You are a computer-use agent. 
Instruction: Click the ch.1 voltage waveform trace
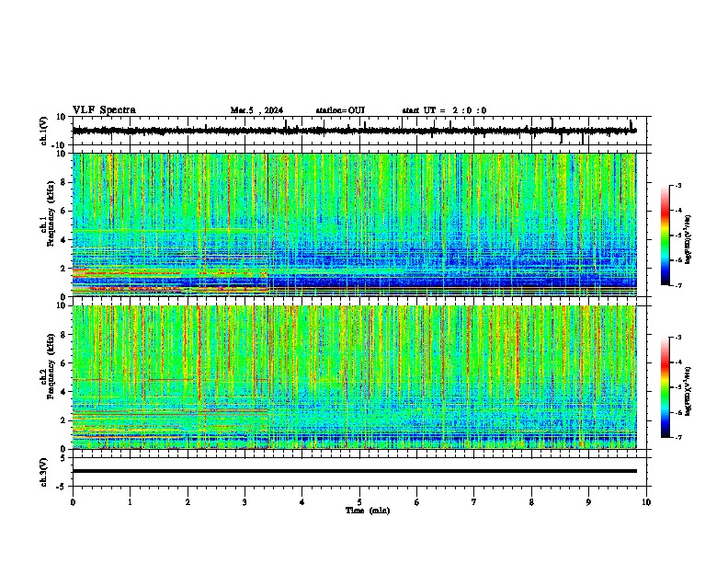pos(354,131)
